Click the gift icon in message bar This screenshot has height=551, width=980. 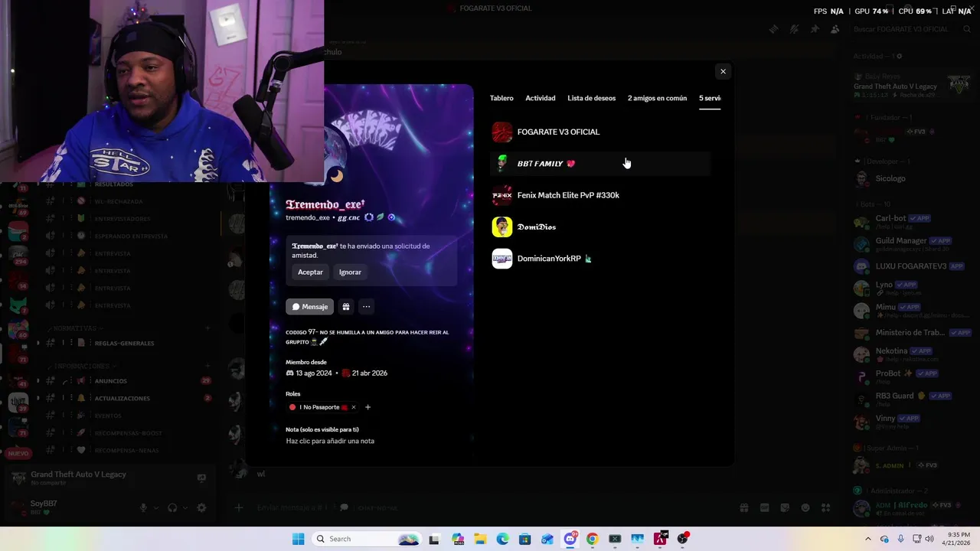(743, 507)
